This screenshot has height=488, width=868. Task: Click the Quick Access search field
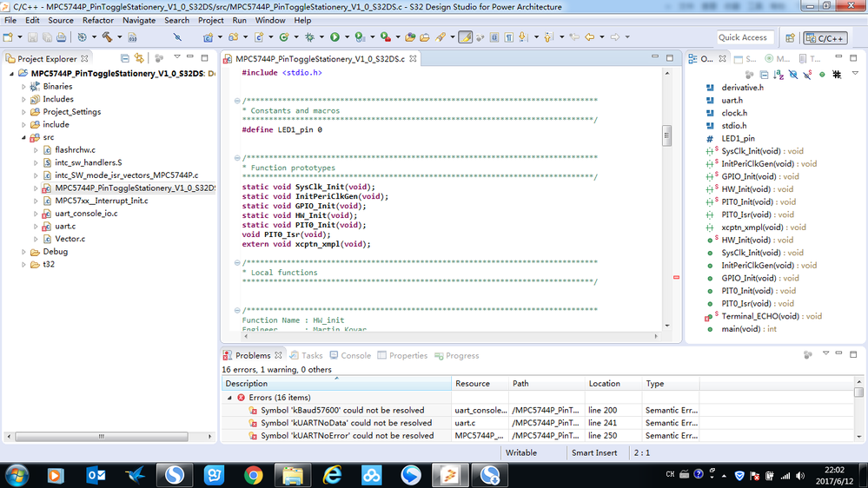click(x=745, y=37)
